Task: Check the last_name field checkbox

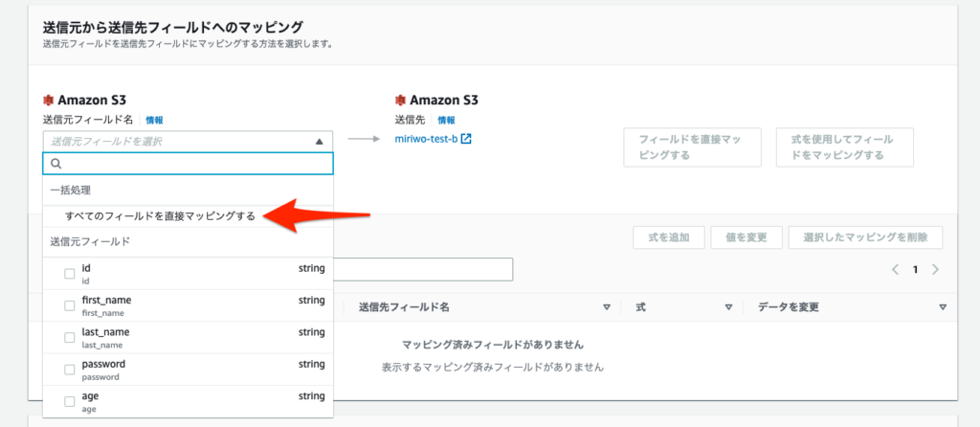Action: point(70,338)
